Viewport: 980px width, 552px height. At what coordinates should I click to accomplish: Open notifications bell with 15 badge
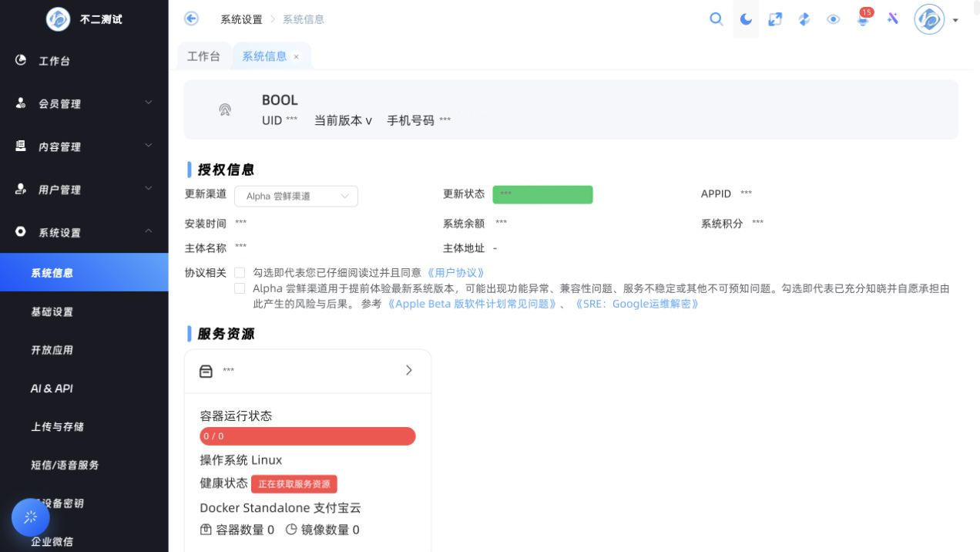click(864, 19)
